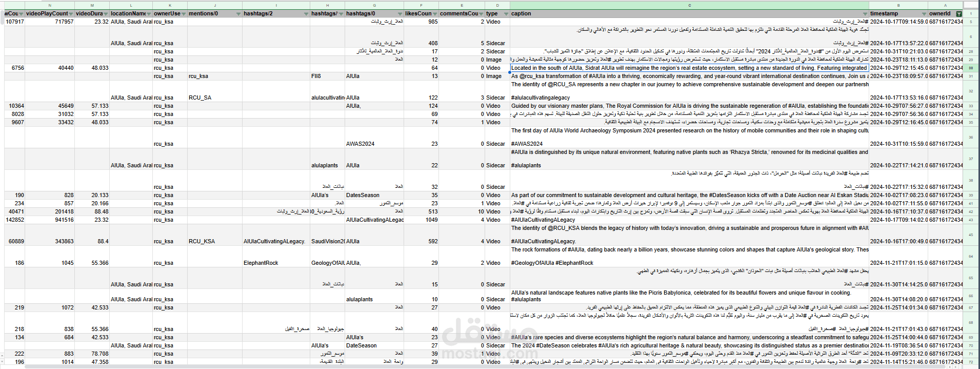This screenshot has width=980, height=369.
Task: Select the SaudiVision hashtag cell
Action: [x=327, y=235]
